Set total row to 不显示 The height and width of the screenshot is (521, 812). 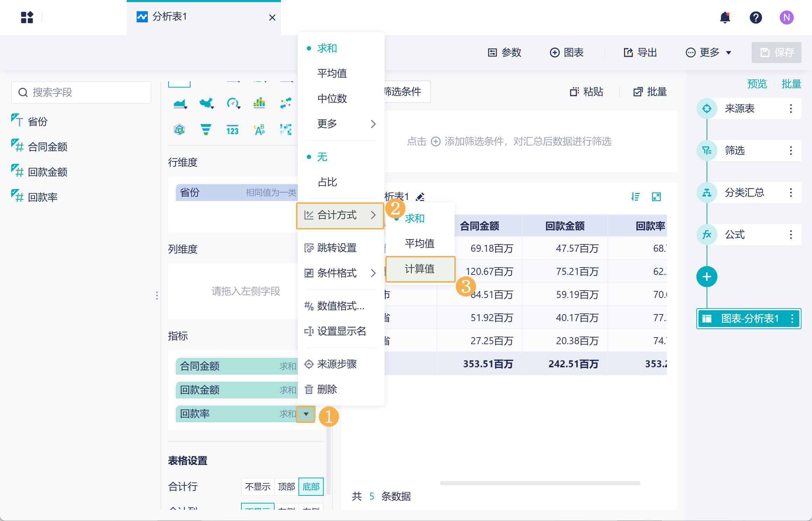tap(257, 486)
